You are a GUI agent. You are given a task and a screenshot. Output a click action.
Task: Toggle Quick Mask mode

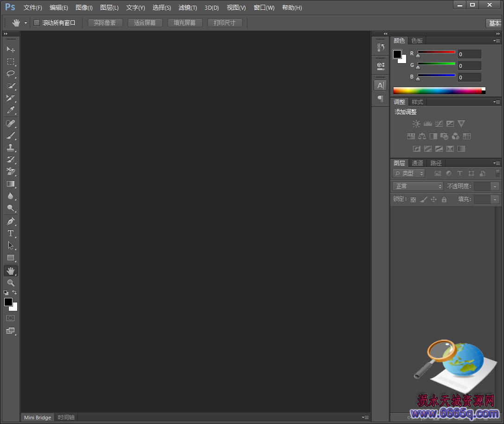[x=11, y=318]
